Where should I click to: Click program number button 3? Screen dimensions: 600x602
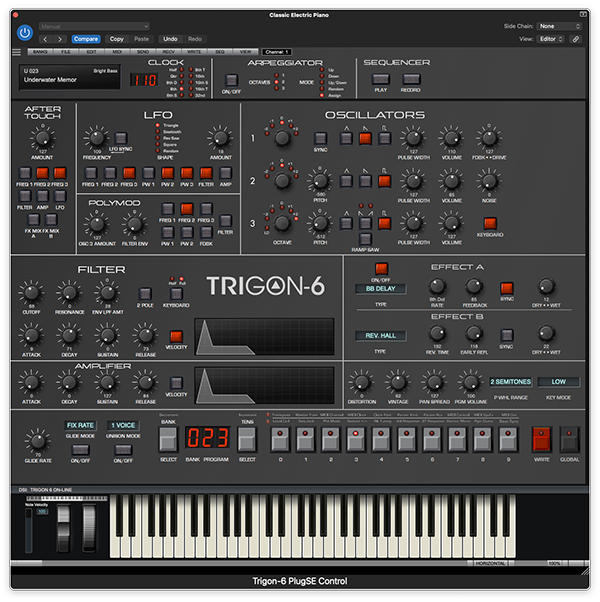(x=356, y=439)
